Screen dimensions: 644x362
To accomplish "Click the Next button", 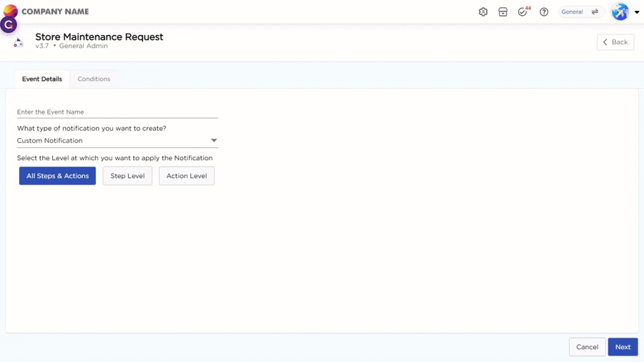I will tap(623, 347).
